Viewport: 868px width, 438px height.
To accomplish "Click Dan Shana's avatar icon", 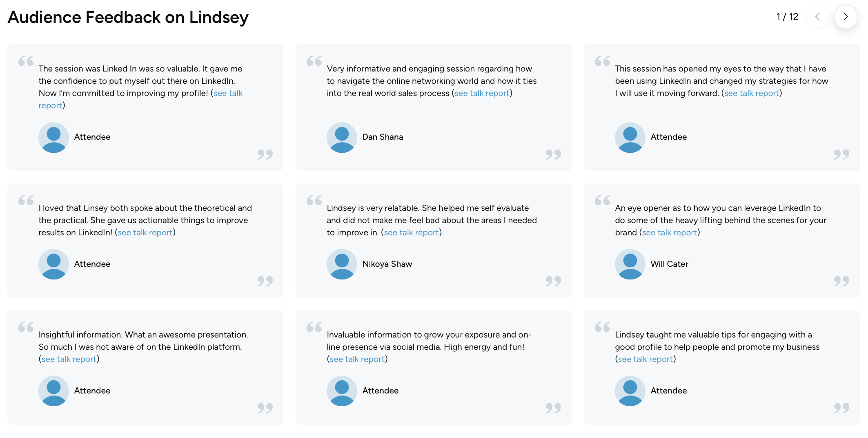I will tap(342, 137).
